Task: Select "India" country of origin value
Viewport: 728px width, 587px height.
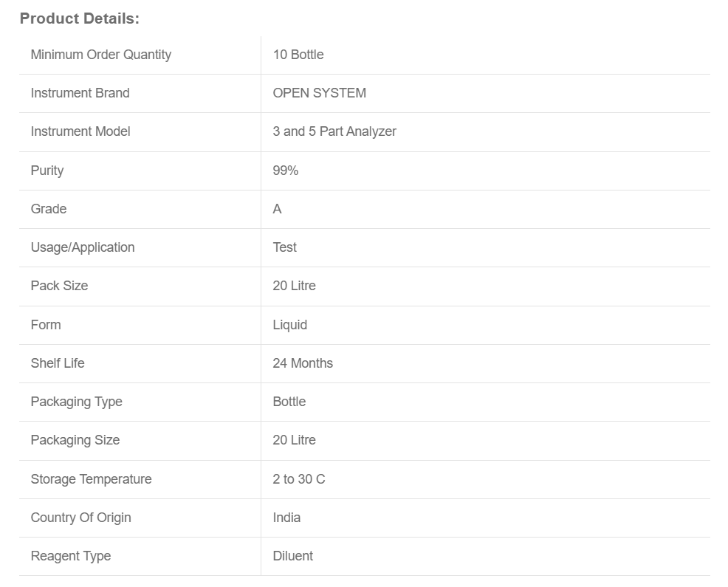Action: (286, 518)
